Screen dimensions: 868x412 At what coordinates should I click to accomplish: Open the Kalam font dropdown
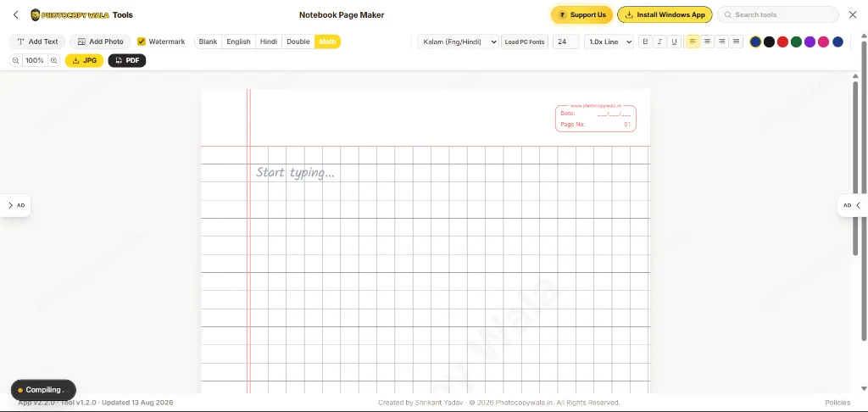click(x=458, y=42)
